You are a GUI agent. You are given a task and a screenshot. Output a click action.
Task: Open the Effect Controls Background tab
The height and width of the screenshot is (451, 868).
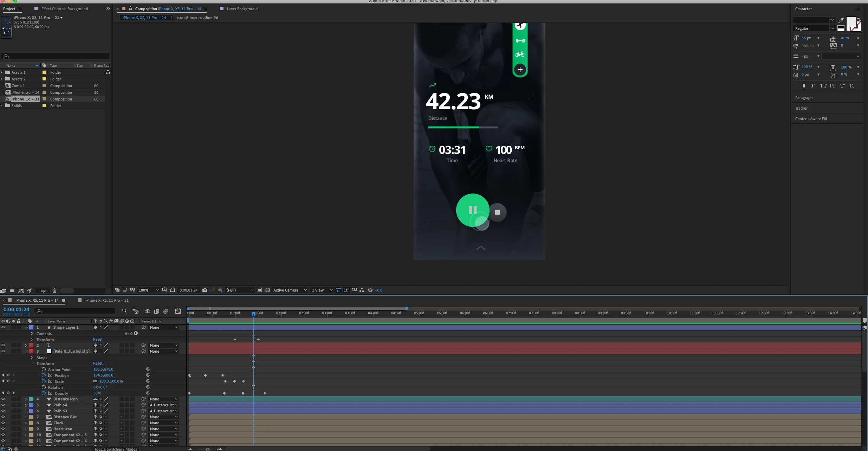[65, 9]
